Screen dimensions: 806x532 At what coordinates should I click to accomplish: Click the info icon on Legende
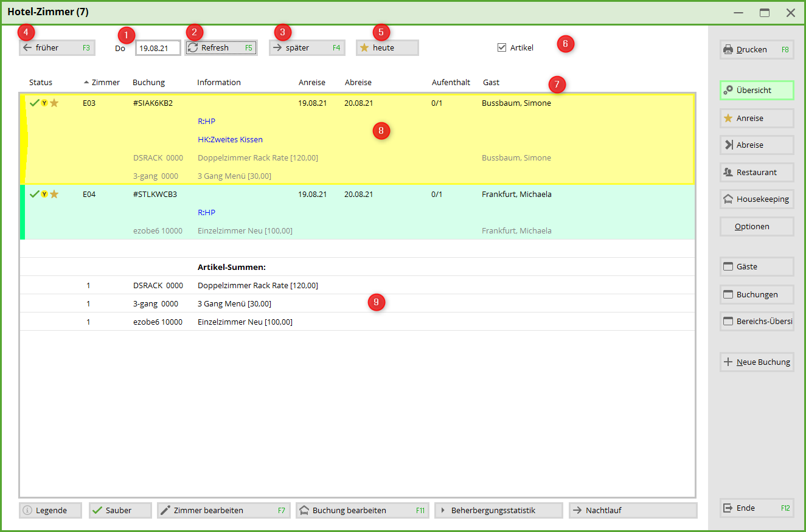click(x=27, y=511)
